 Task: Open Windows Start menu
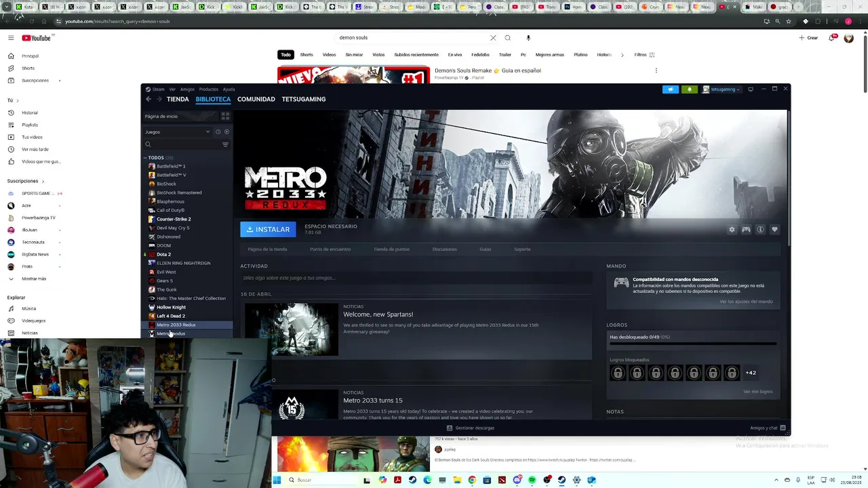pos(277,480)
